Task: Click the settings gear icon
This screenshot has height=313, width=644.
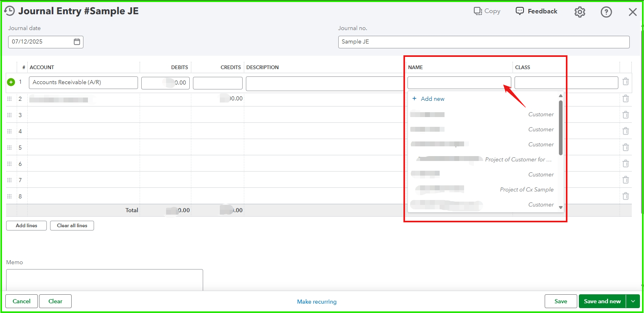Action: 580,12
